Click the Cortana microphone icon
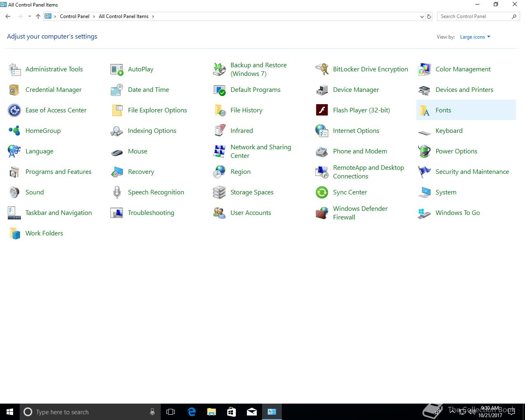The image size is (525, 420). point(152,412)
